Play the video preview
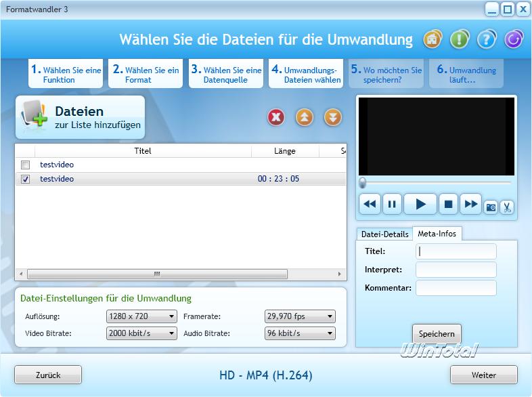532x397 pixels. [x=420, y=204]
